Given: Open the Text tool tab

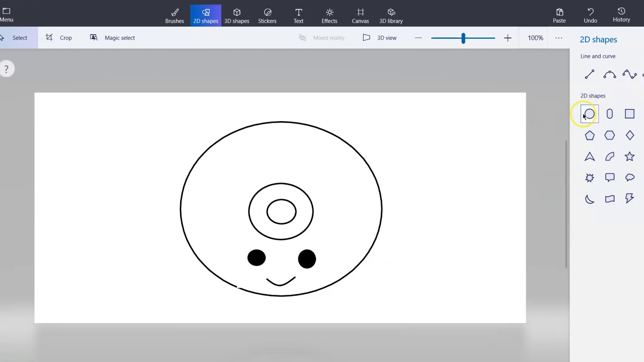Looking at the screenshot, I should pos(298,16).
